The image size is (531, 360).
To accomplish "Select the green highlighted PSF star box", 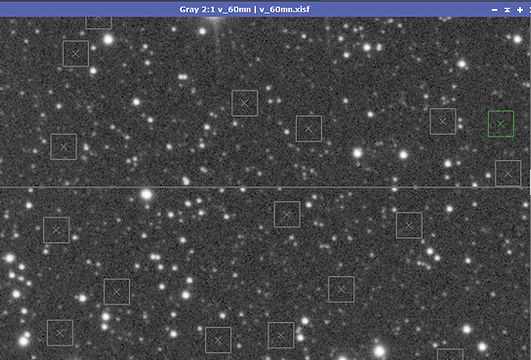I will click(501, 124).
